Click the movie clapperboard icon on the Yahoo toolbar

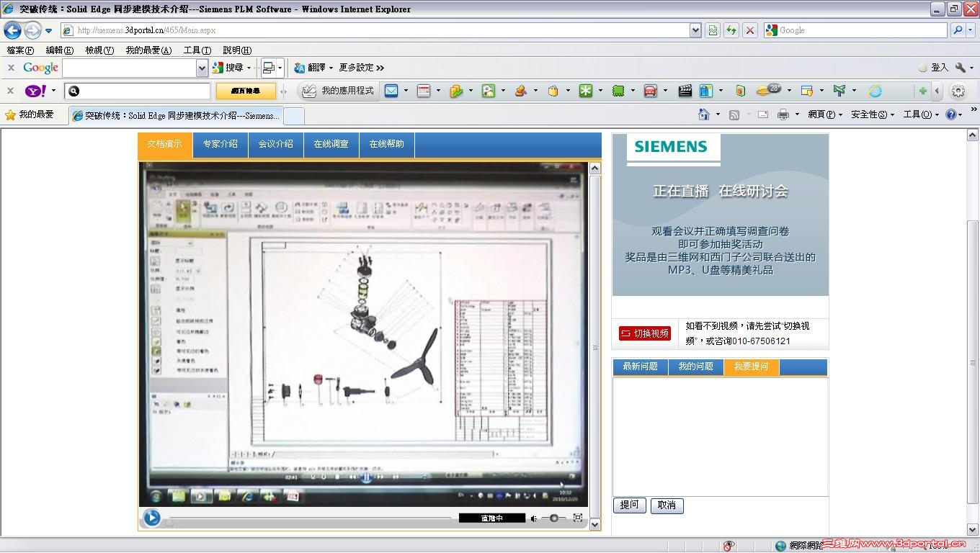tap(685, 91)
